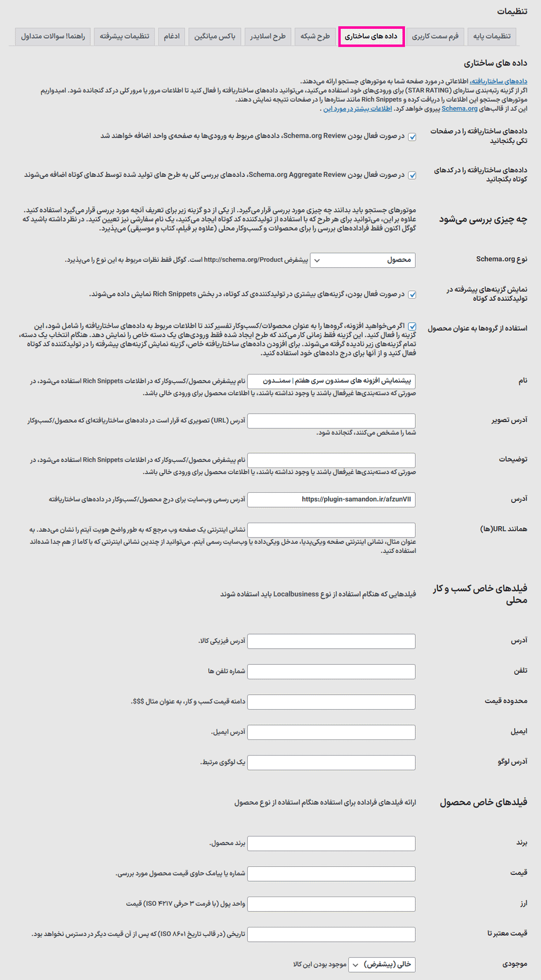Viewport: 541px width, 980px height.
Task: Toggle structured data on single pages checkbox
Action: (412, 137)
